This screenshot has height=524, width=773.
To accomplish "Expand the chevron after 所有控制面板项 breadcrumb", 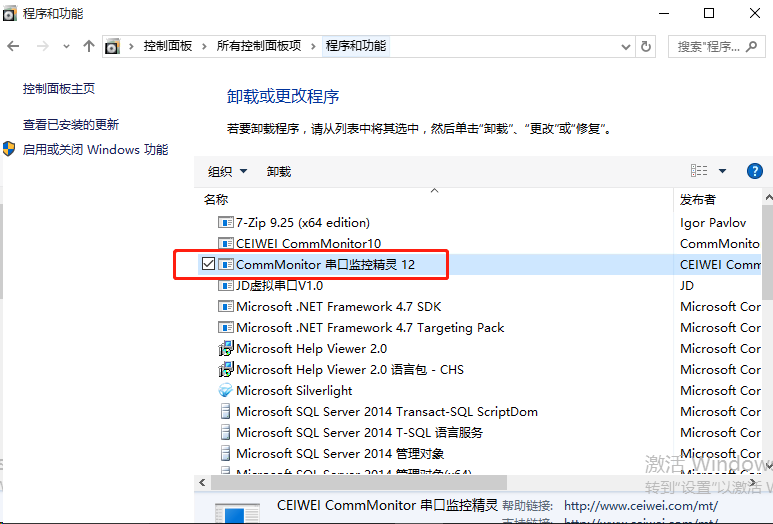I will click(313, 46).
